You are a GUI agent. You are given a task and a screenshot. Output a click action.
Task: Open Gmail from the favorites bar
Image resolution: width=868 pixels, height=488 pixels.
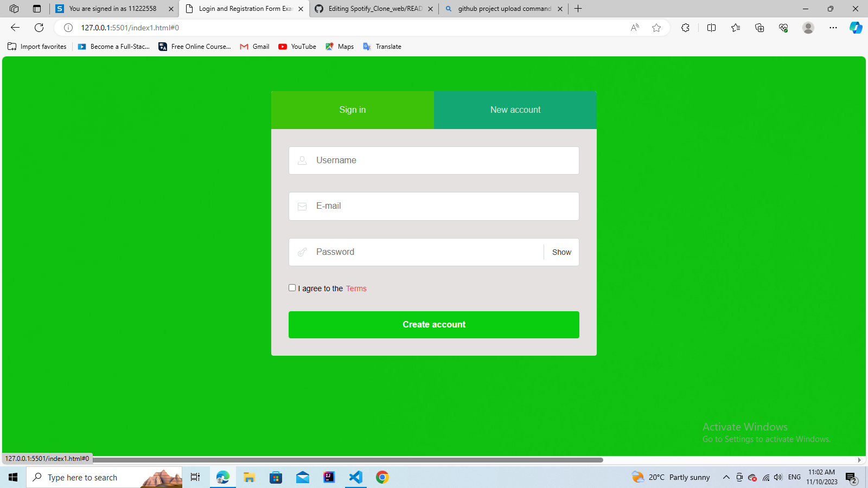(x=254, y=47)
